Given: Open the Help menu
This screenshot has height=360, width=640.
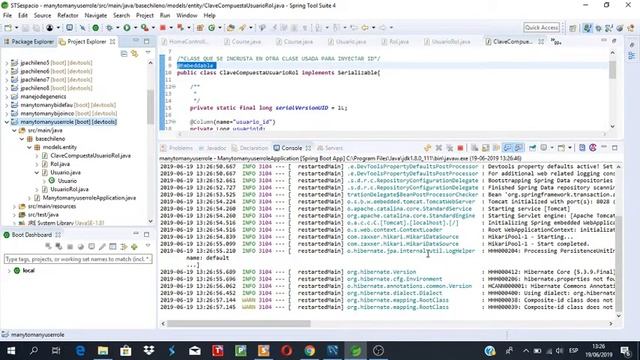Looking at the screenshot, I should pyautogui.click(x=209, y=16).
